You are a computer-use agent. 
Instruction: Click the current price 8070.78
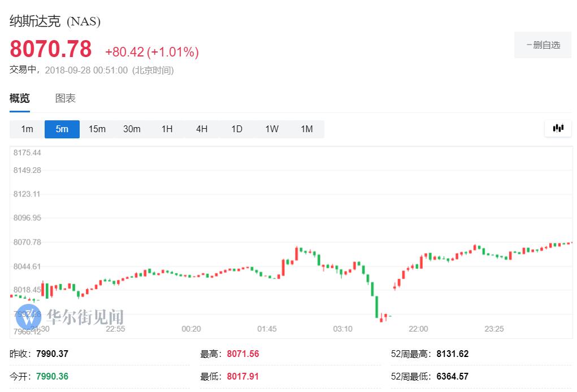(51, 49)
